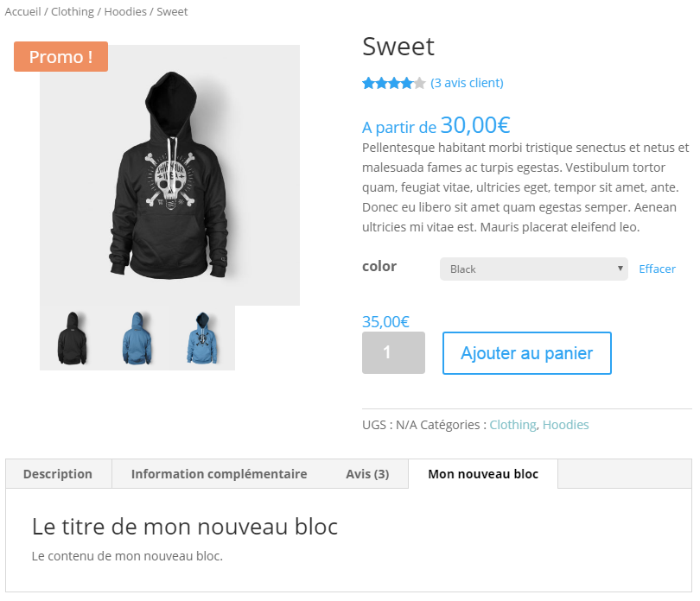Open the (3 avis client) reviews link

pos(467,82)
